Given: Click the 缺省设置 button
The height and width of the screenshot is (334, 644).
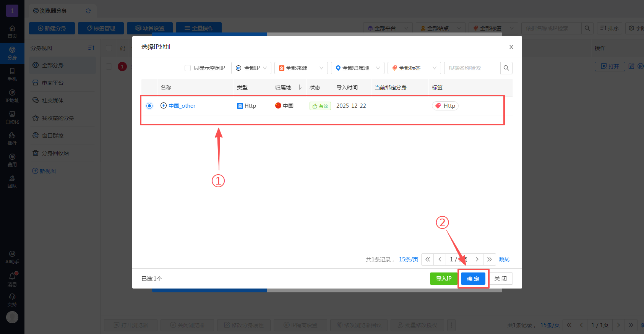Looking at the screenshot, I should (150, 28).
